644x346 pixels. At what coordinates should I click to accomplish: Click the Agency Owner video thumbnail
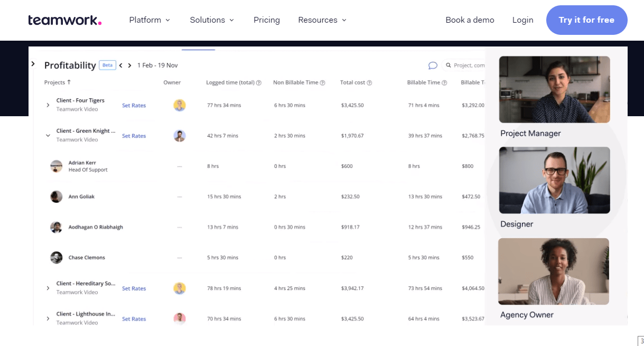[x=554, y=272]
